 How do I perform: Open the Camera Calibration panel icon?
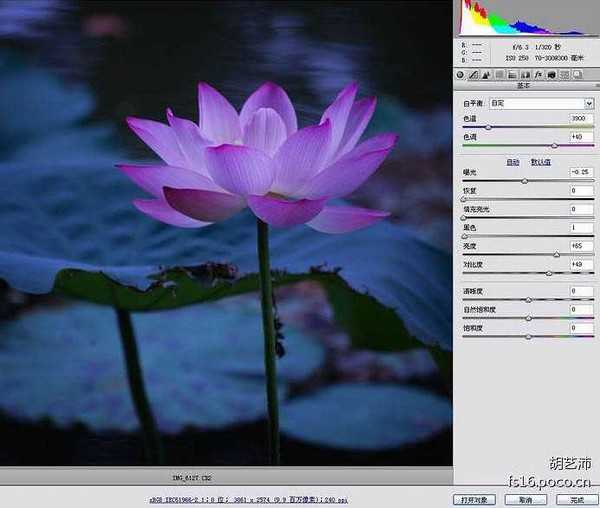[551, 75]
